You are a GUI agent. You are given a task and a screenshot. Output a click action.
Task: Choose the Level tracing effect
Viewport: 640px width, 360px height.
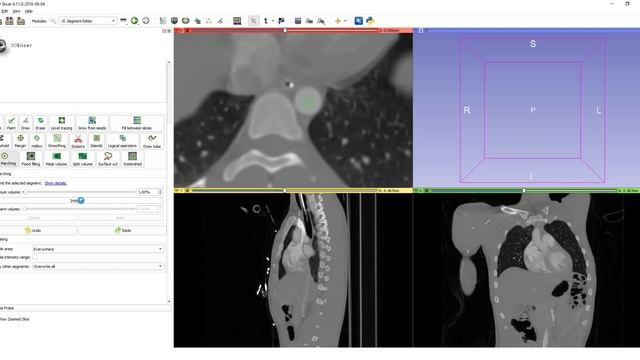tap(62, 123)
